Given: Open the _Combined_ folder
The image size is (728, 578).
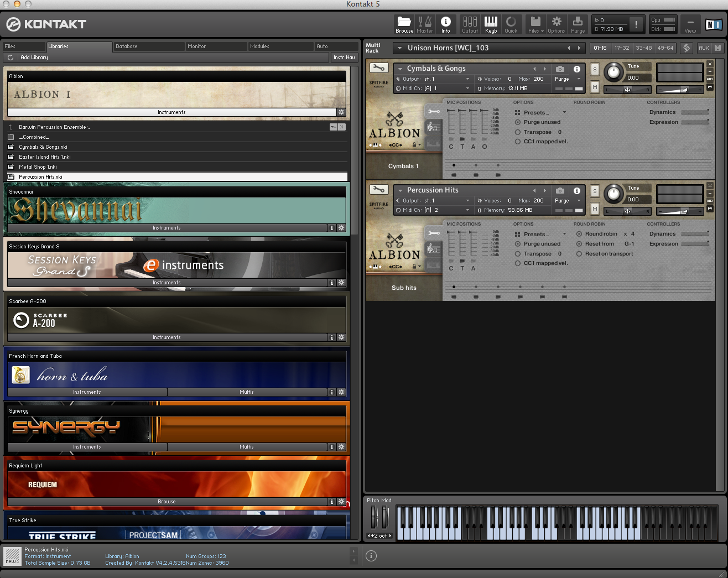Looking at the screenshot, I should (177, 137).
